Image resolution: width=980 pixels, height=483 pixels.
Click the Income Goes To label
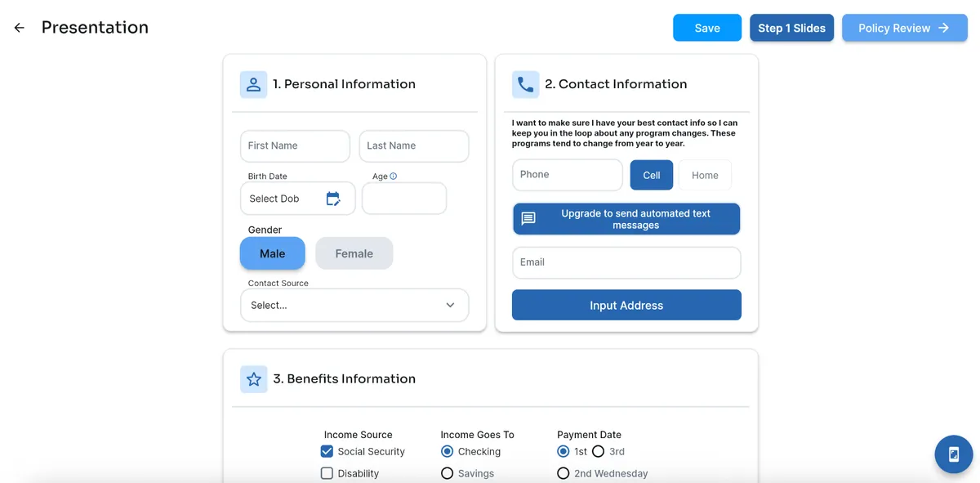click(478, 435)
